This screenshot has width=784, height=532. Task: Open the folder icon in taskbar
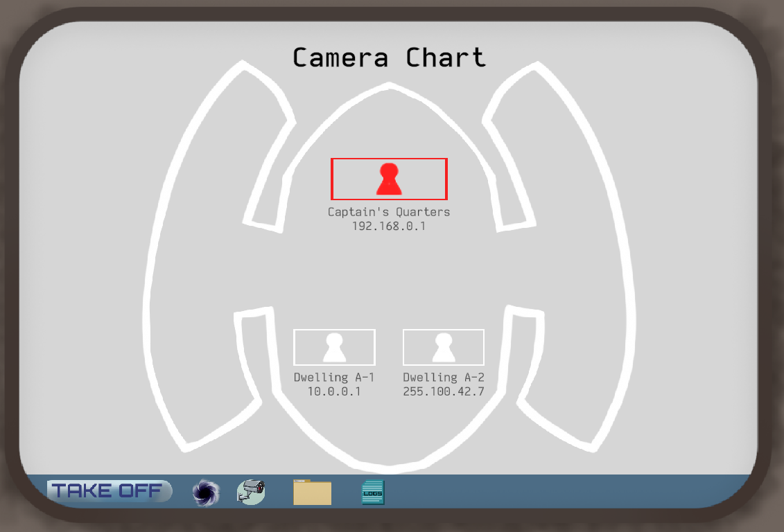coord(313,492)
